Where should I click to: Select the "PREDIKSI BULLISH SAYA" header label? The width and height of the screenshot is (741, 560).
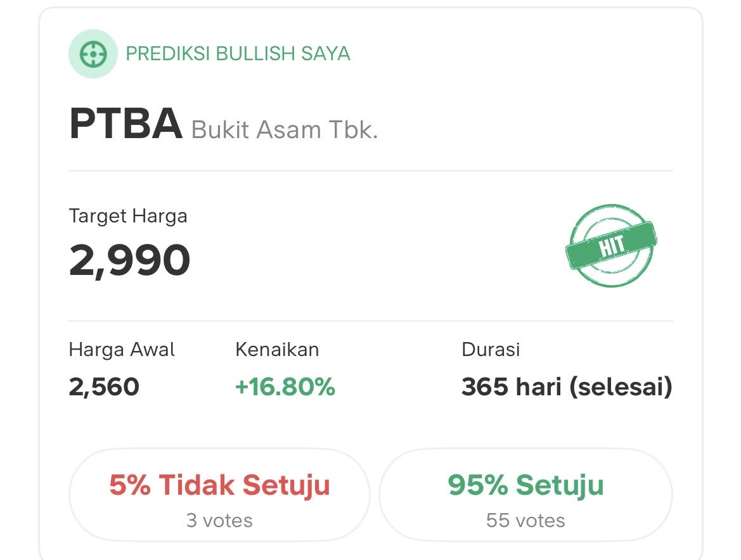pos(238,54)
